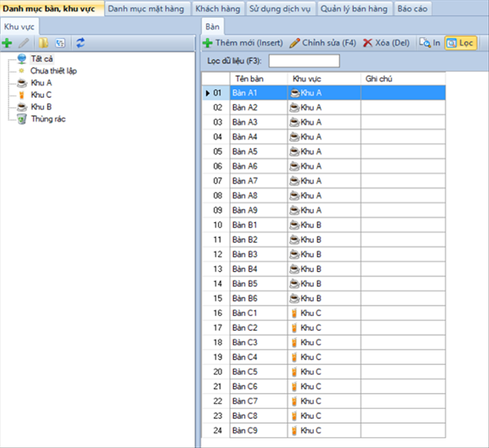Screen dimensions: 489x448
Task: Select Chưa thiết lập tree node
Action: pyautogui.click(x=53, y=70)
